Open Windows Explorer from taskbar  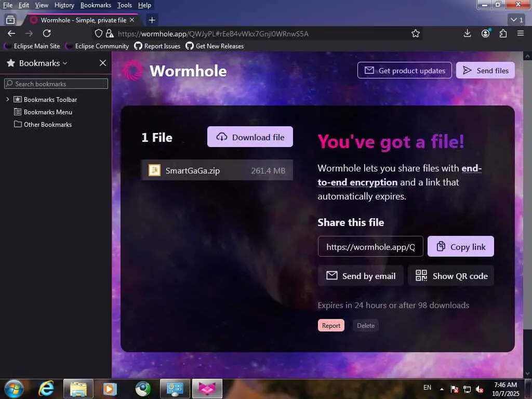(x=78, y=389)
